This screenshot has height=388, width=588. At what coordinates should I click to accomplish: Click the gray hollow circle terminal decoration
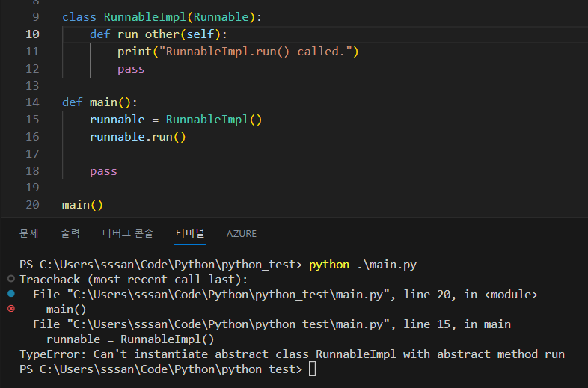point(10,279)
